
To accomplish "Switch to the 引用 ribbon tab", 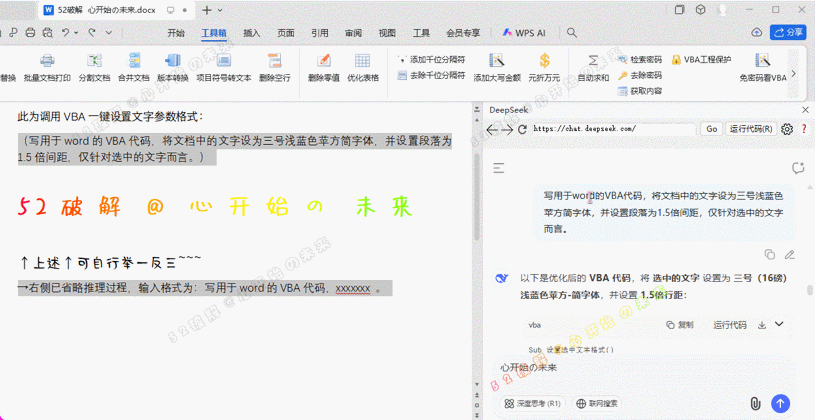I will pos(320,33).
